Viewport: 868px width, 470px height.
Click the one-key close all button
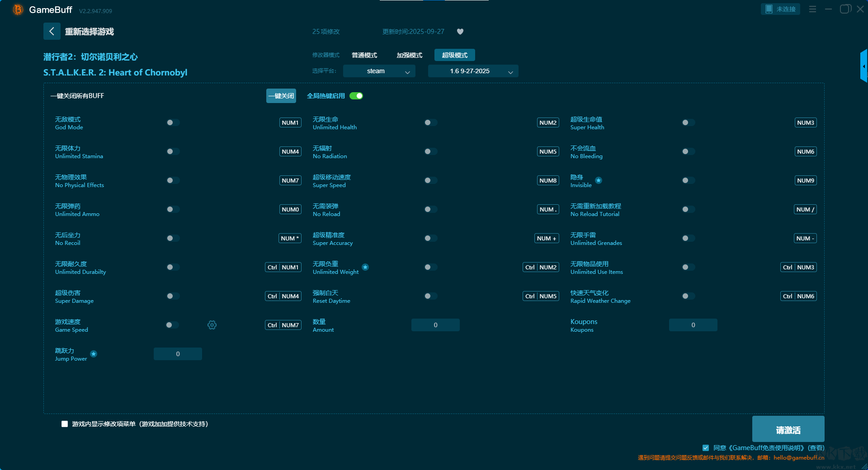coord(281,96)
